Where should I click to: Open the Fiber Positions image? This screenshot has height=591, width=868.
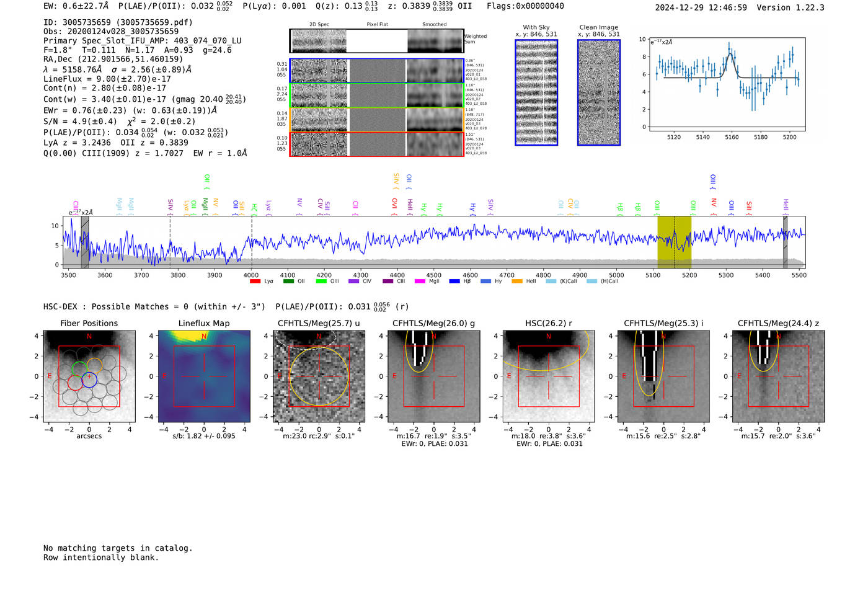click(x=89, y=376)
